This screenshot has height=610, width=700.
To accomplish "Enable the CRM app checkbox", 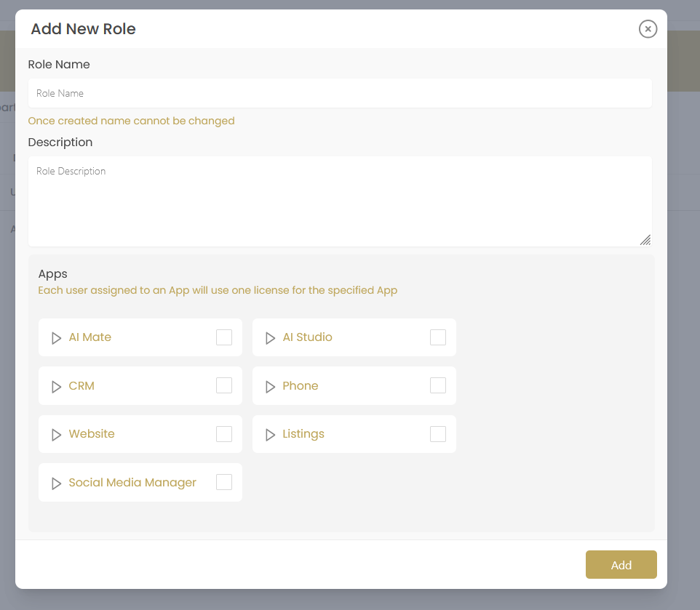I will tap(223, 385).
